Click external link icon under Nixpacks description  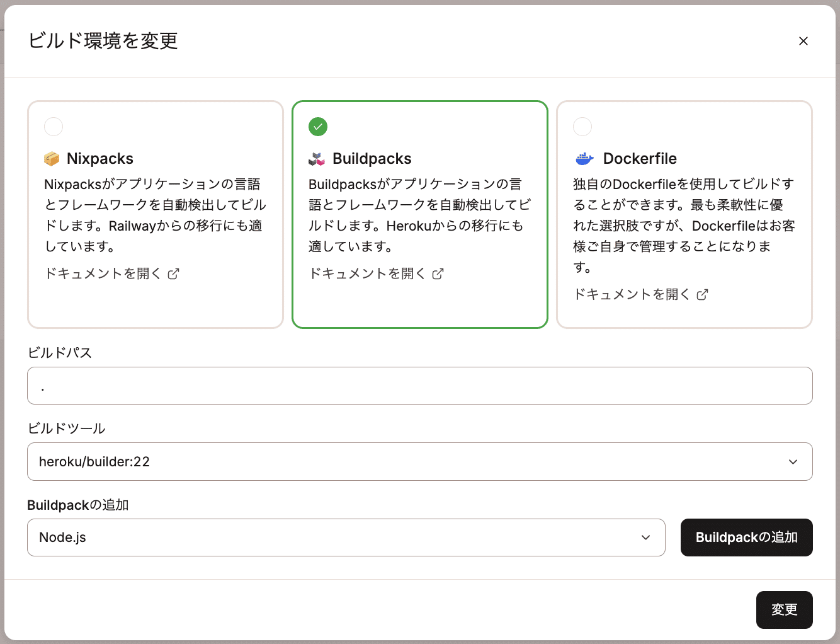coord(174,273)
